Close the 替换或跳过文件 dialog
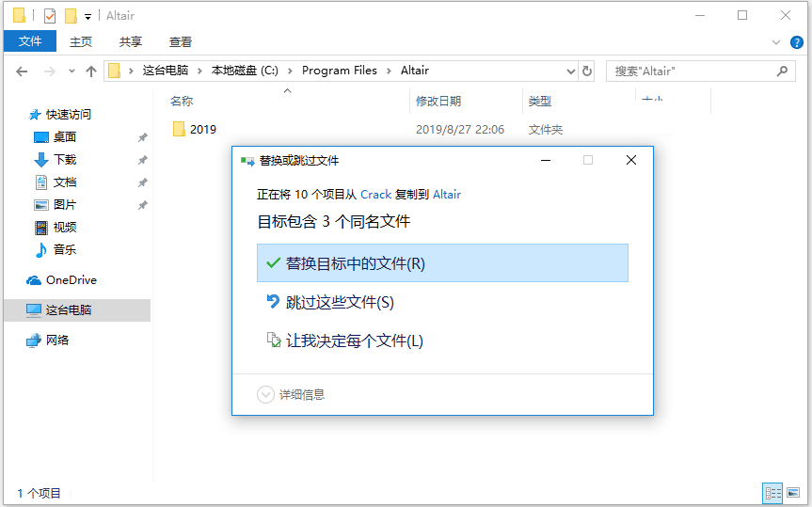812x507 pixels. [630, 160]
